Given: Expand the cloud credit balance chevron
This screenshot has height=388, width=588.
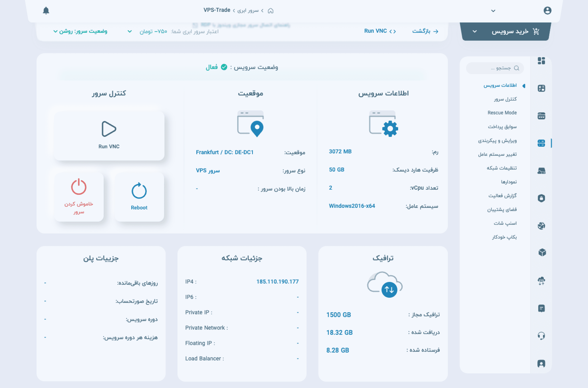Looking at the screenshot, I should [129, 31].
